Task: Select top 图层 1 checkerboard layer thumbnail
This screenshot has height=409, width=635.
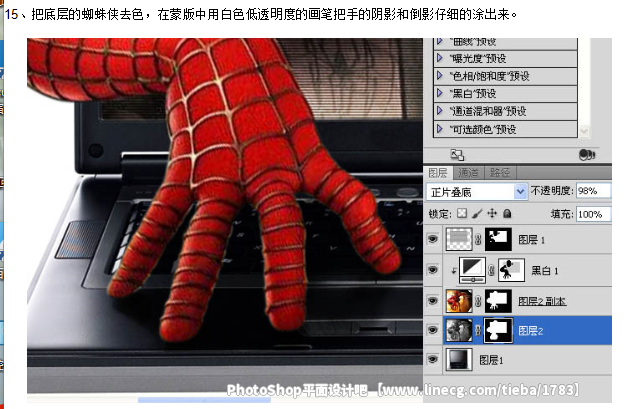Action: (459, 239)
